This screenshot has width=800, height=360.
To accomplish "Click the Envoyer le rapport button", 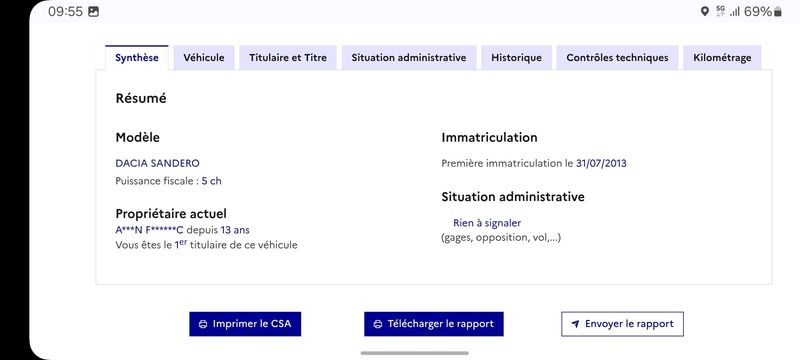I will (x=622, y=324).
